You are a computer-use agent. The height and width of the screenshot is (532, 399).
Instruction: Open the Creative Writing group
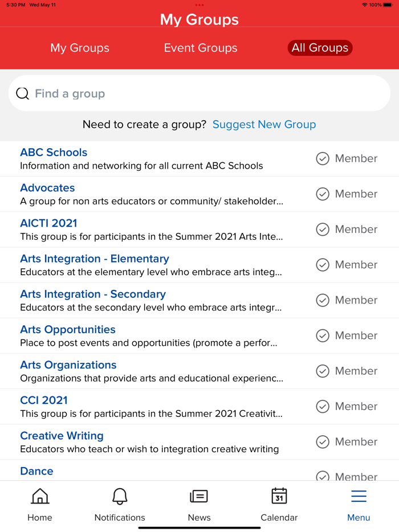tap(62, 435)
